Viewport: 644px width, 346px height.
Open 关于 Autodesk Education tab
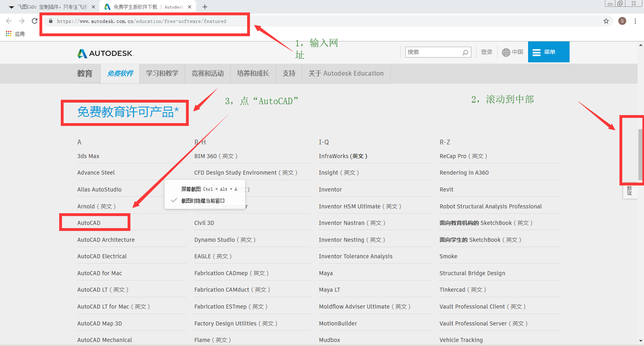pos(346,73)
